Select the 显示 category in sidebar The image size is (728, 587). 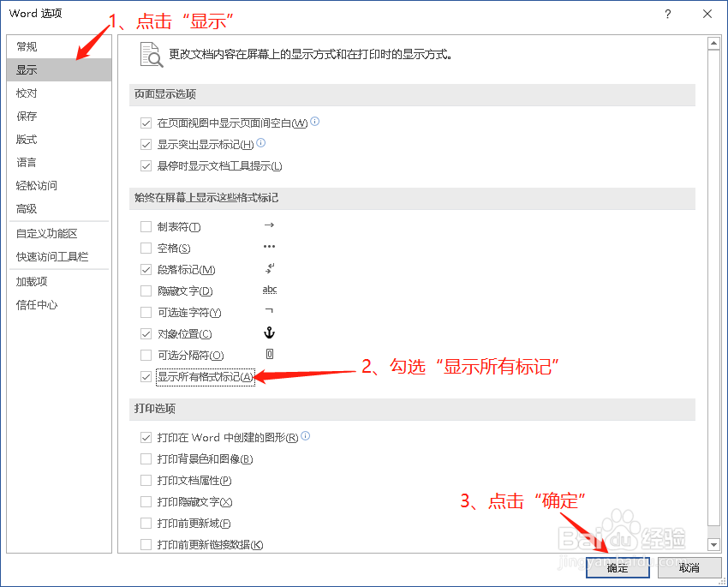tap(59, 70)
